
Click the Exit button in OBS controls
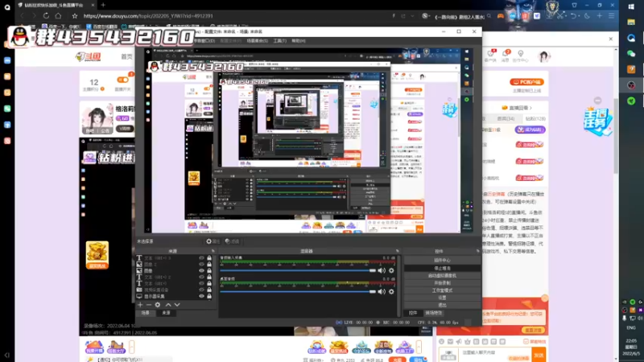(442, 305)
